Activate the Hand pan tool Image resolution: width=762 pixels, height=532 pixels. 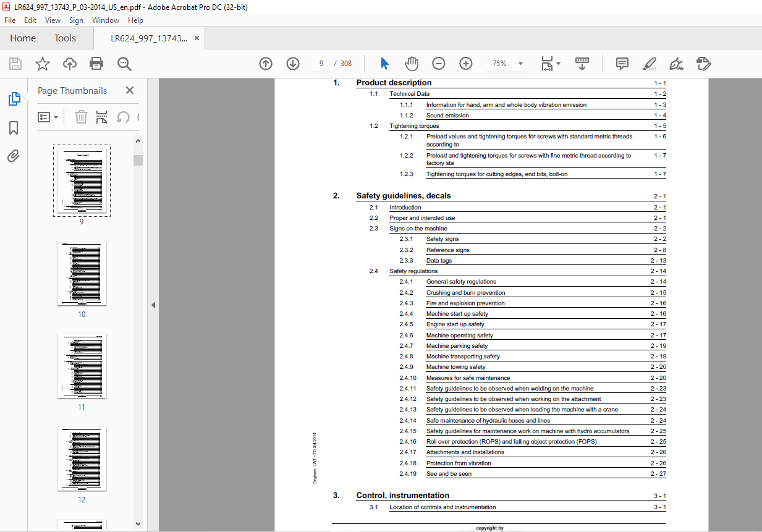pyautogui.click(x=412, y=64)
